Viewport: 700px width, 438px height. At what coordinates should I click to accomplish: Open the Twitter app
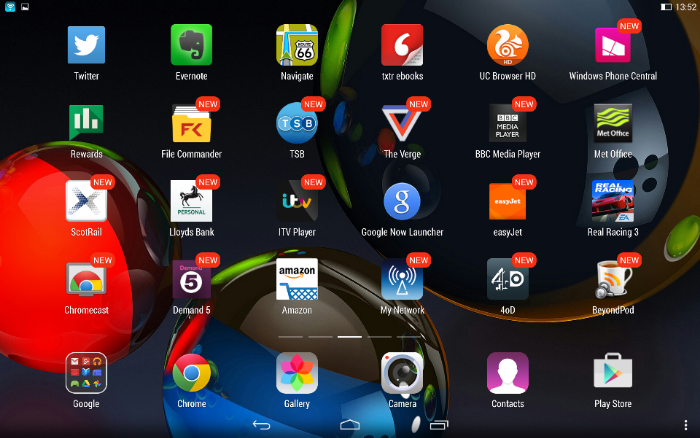coord(86,45)
